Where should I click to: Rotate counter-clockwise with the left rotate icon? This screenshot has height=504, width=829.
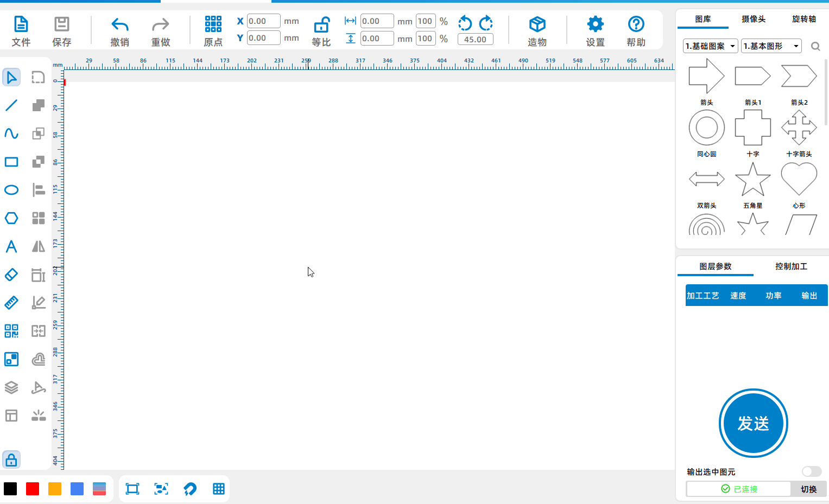pos(465,23)
